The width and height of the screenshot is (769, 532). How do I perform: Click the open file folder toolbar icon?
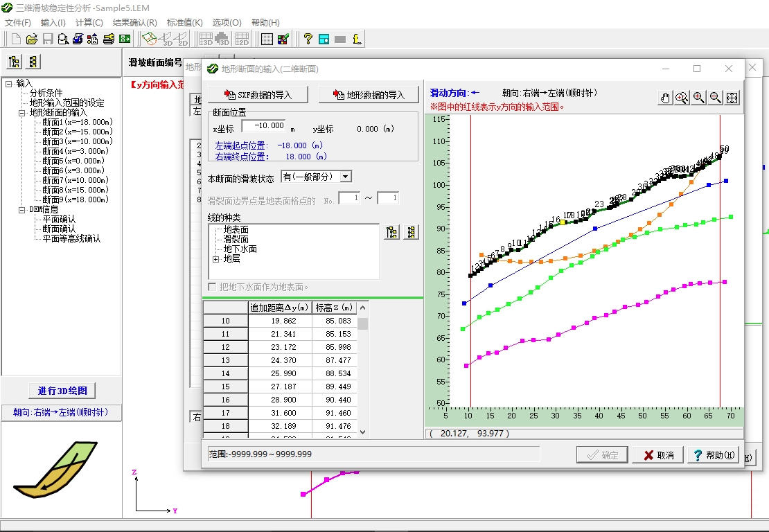(x=31, y=39)
